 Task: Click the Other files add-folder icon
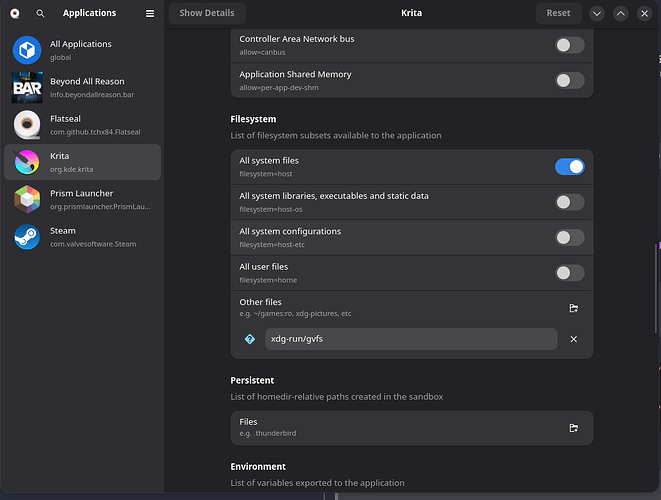click(573, 308)
